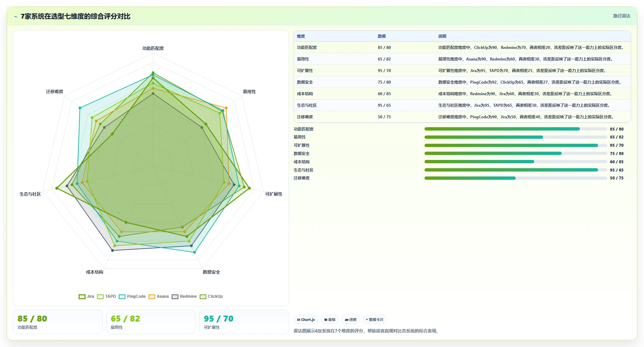The width and height of the screenshot is (644, 347).
Task: Toggle ClickUp series in chart legend
Action: pyautogui.click(x=211, y=296)
